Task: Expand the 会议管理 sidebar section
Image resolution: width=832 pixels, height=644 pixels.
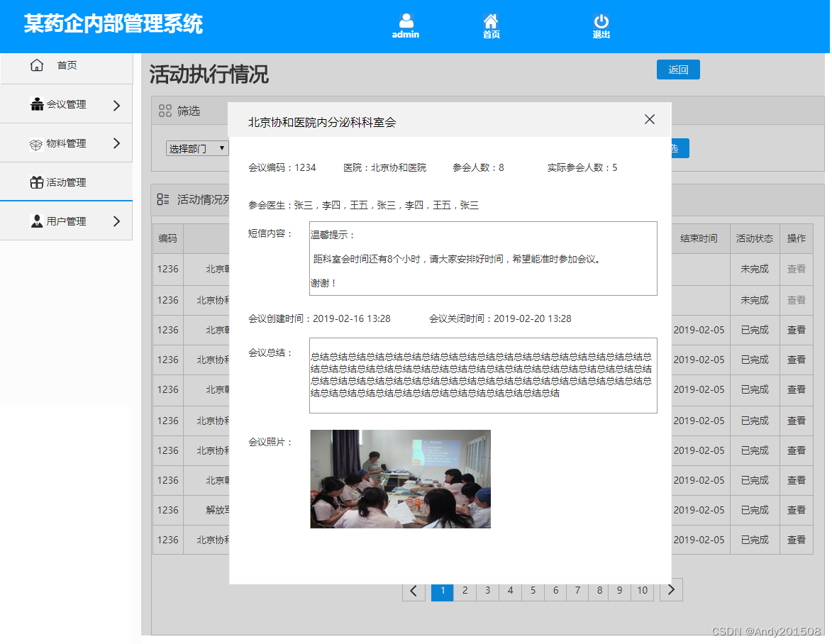Action: point(118,104)
